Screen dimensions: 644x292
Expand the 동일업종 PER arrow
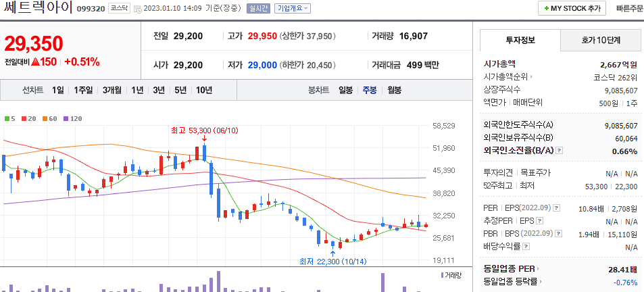[539, 269]
